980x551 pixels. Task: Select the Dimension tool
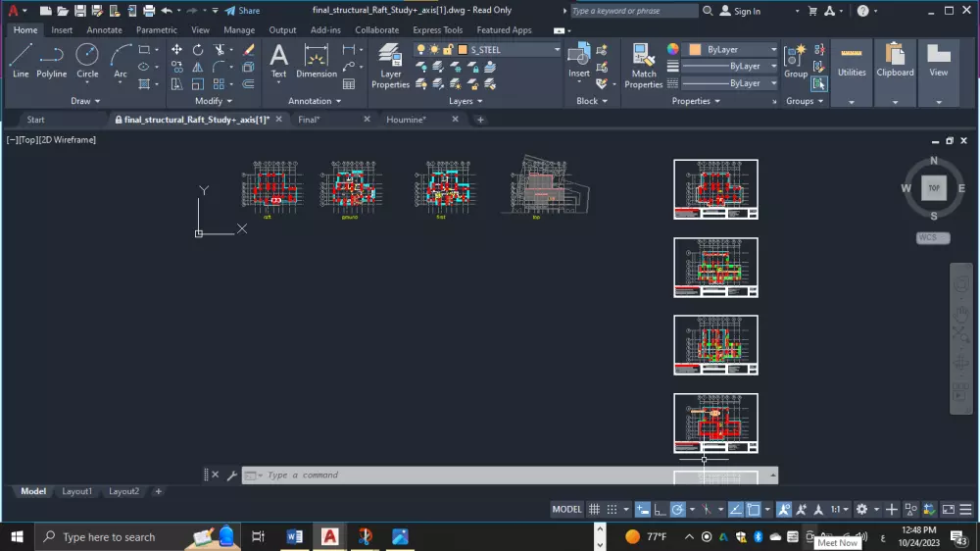[x=317, y=61]
